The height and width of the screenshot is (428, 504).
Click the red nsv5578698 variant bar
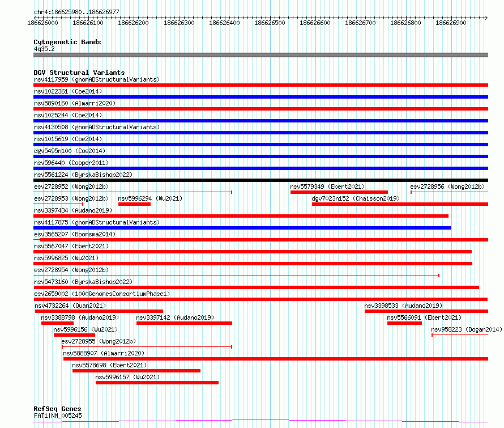136,371
